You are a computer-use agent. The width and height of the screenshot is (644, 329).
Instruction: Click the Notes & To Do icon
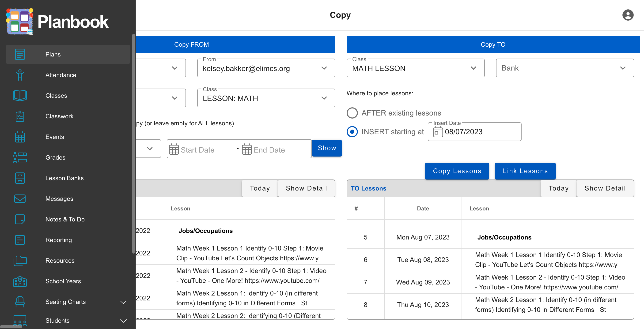click(20, 219)
